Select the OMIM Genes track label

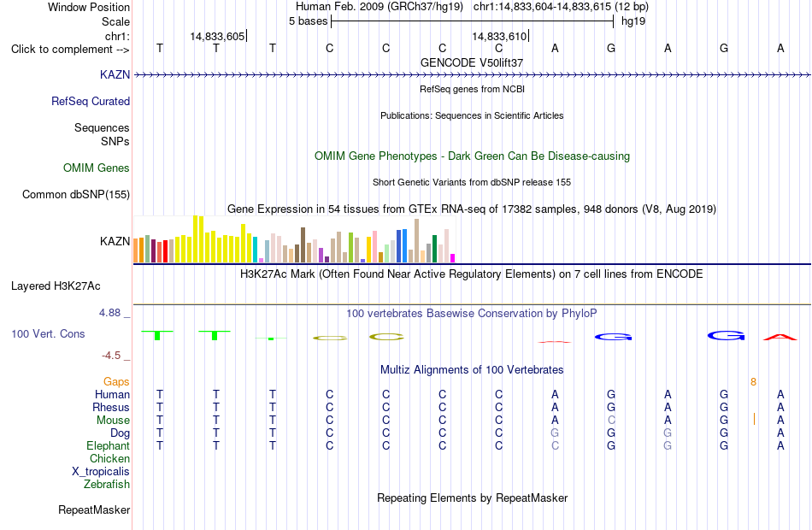pyautogui.click(x=96, y=168)
